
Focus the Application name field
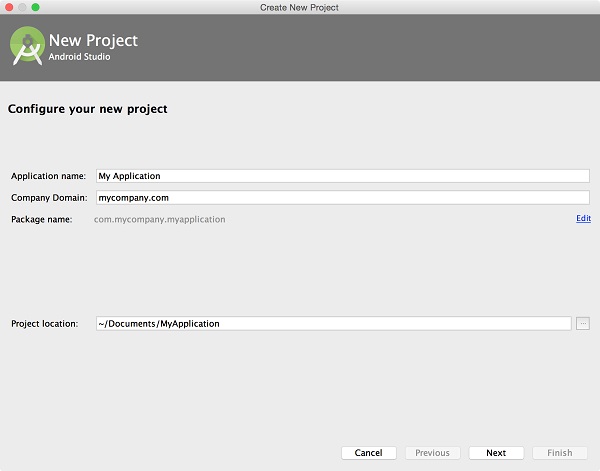pos(342,176)
